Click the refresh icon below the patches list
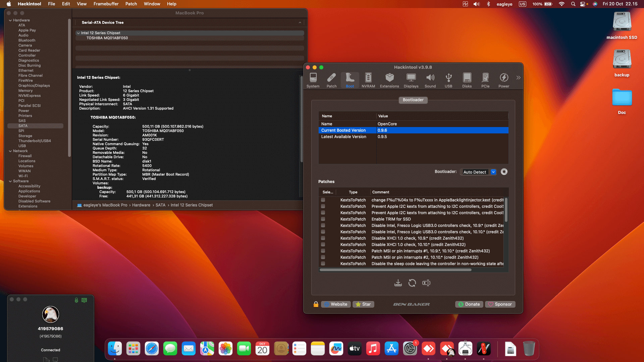The width and height of the screenshot is (644, 362). tap(412, 283)
